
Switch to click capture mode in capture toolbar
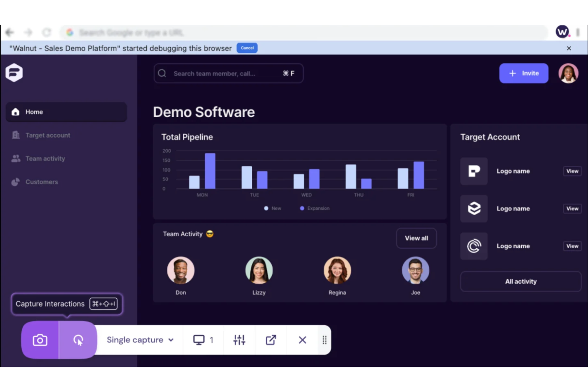click(x=78, y=340)
